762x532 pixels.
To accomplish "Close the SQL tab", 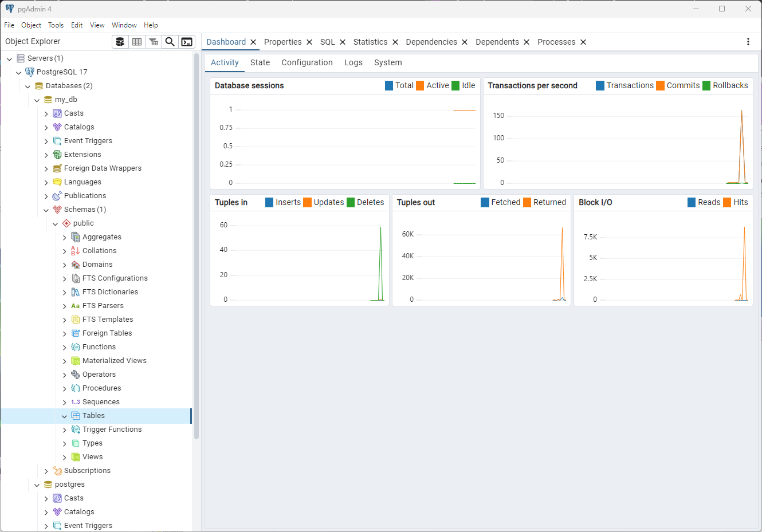I will (x=343, y=42).
